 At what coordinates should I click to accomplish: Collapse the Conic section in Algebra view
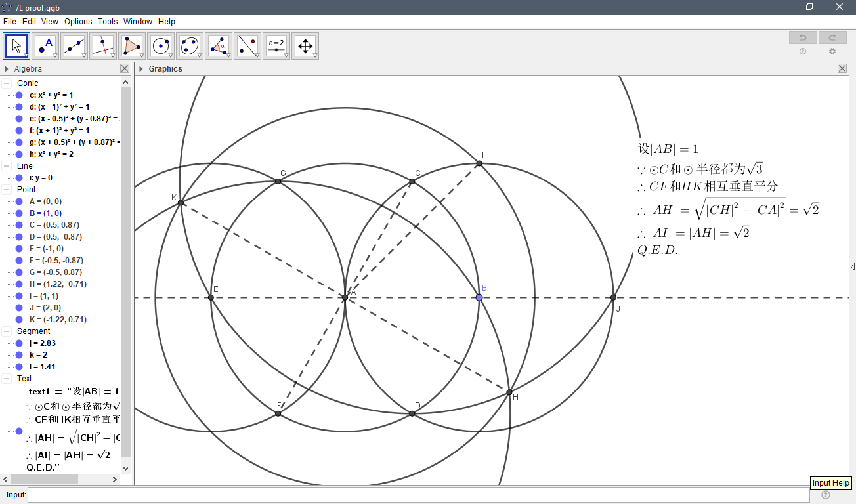pos(5,83)
